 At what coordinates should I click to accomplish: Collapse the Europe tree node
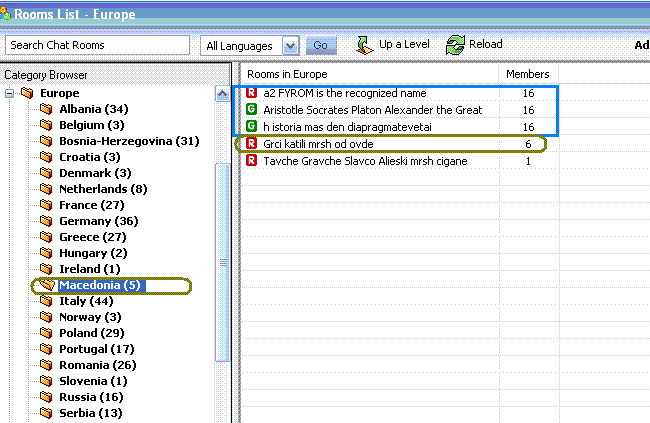[x=9, y=93]
